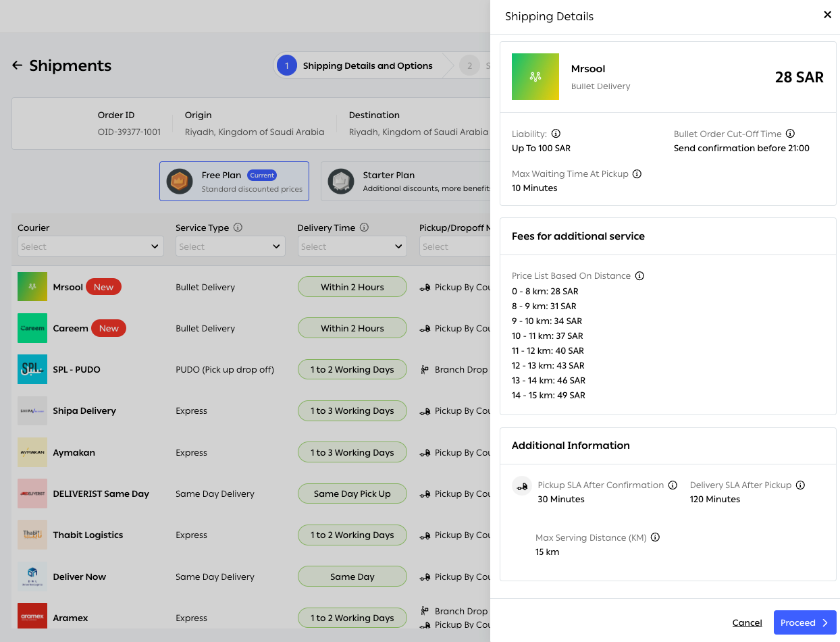Click SPL - PUDO courier logo
Screen dimensions: 840x642
point(32,369)
